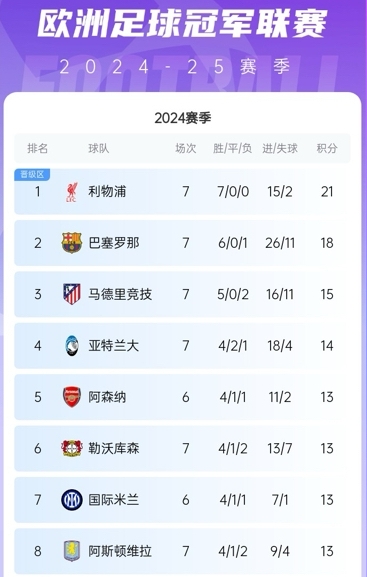The image size is (367, 577).
Task: Select the 2024赛季 season title
Action: 183,118
